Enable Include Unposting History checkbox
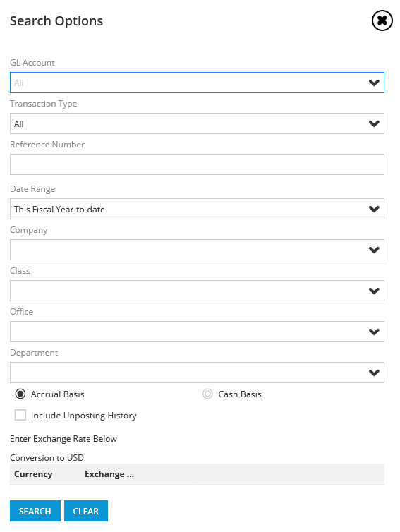 (20, 415)
